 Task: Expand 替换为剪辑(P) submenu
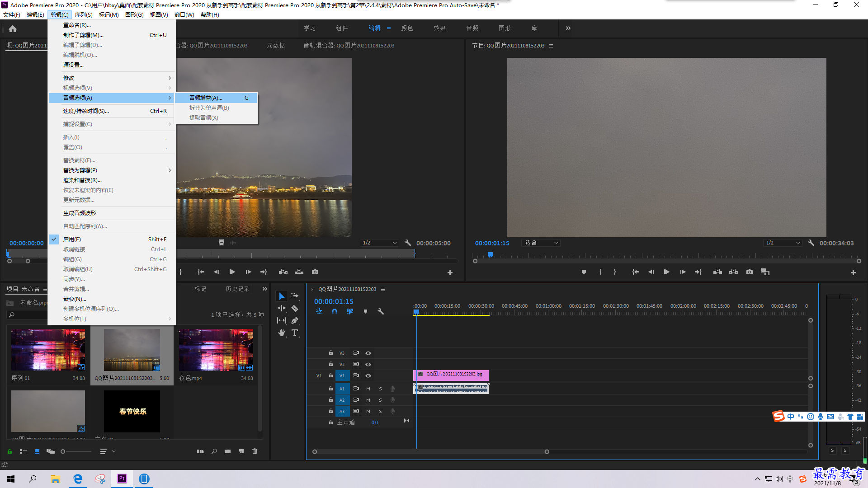(112, 170)
